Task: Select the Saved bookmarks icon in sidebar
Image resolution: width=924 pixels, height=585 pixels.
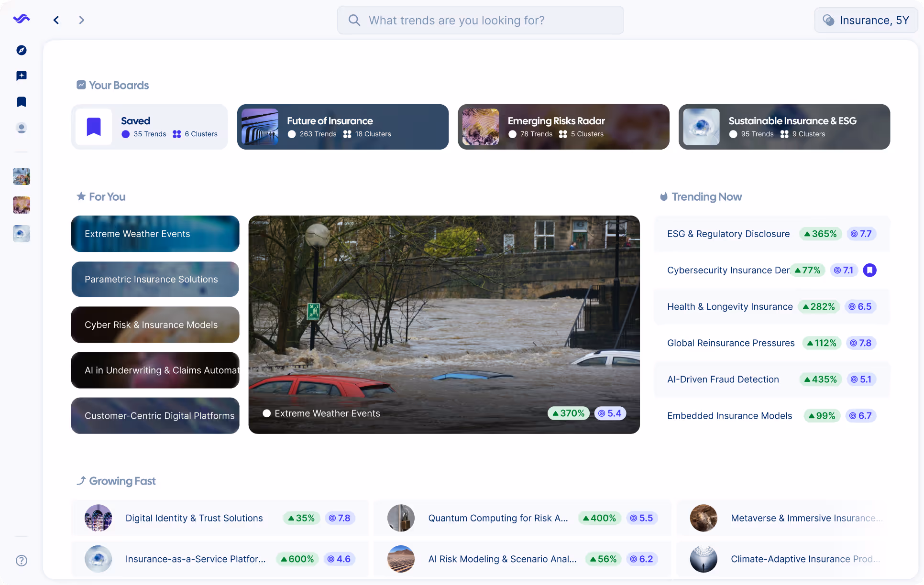Action: click(x=22, y=101)
